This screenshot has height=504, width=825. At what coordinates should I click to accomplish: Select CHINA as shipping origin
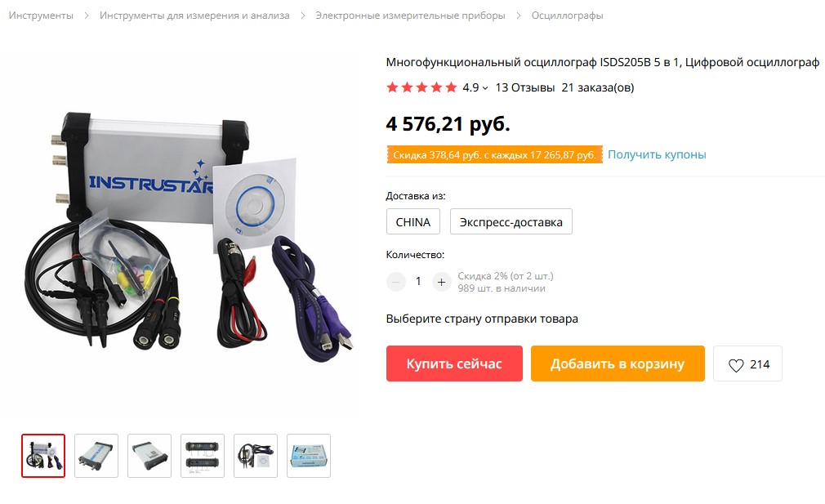point(413,222)
